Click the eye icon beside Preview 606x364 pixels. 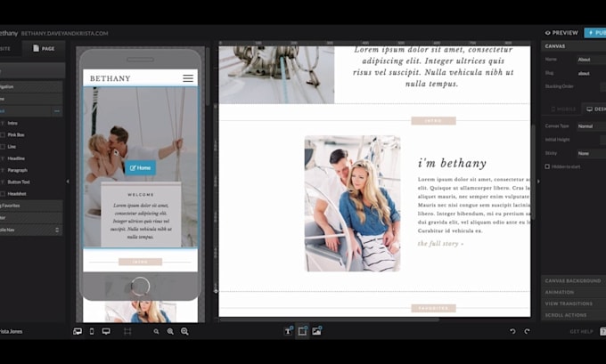(548, 33)
